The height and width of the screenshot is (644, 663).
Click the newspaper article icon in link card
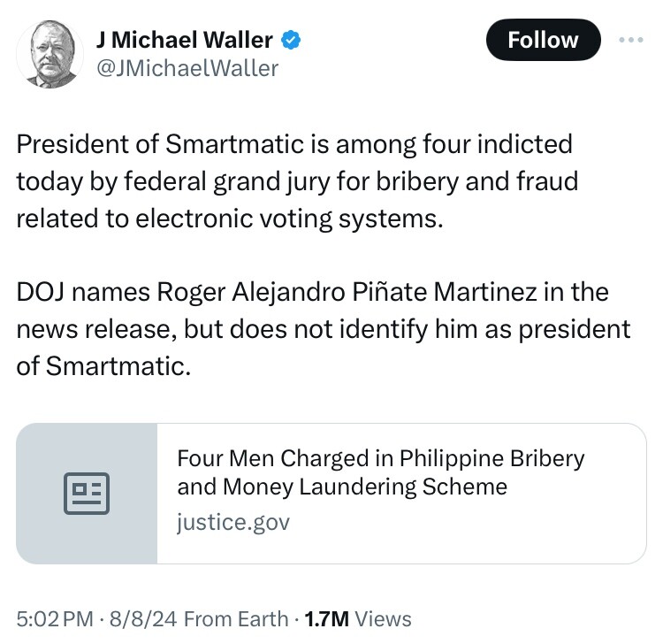pyautogui.click(x=87, y=494)
